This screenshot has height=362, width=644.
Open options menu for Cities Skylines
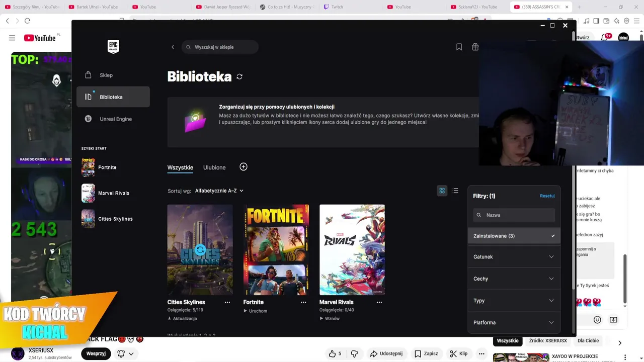pyautogui.click(x=227, y=302)
